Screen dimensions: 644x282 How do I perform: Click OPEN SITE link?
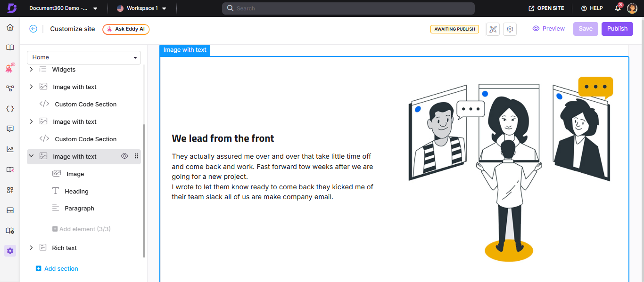point(546,8)
